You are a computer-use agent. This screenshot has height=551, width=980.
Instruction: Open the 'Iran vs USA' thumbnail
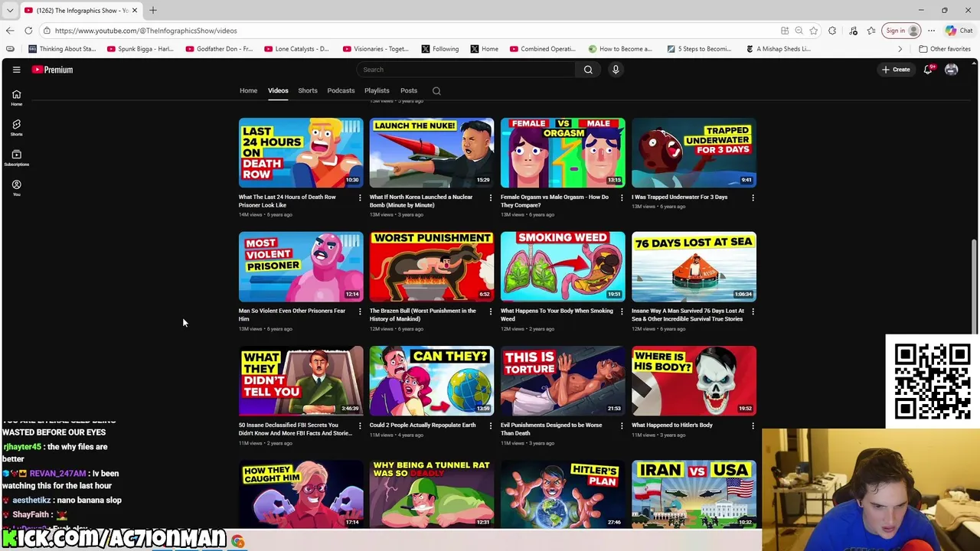[694, 494]
